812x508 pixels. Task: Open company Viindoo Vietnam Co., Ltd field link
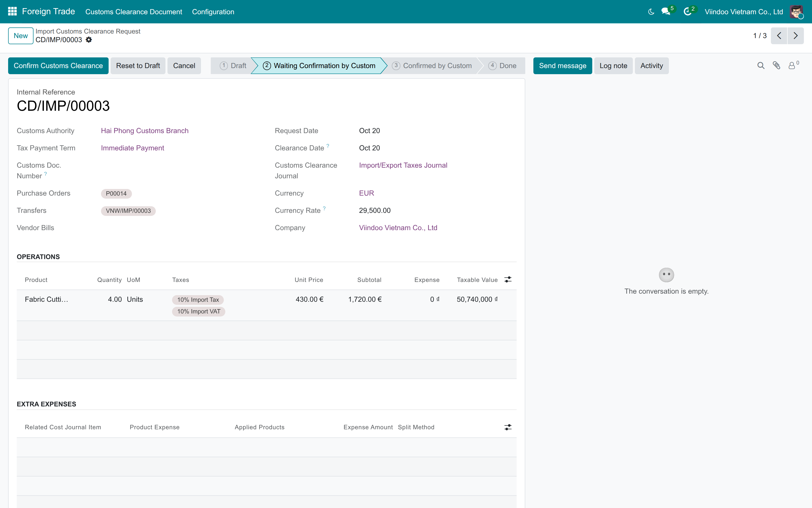[x=398, y=228]
